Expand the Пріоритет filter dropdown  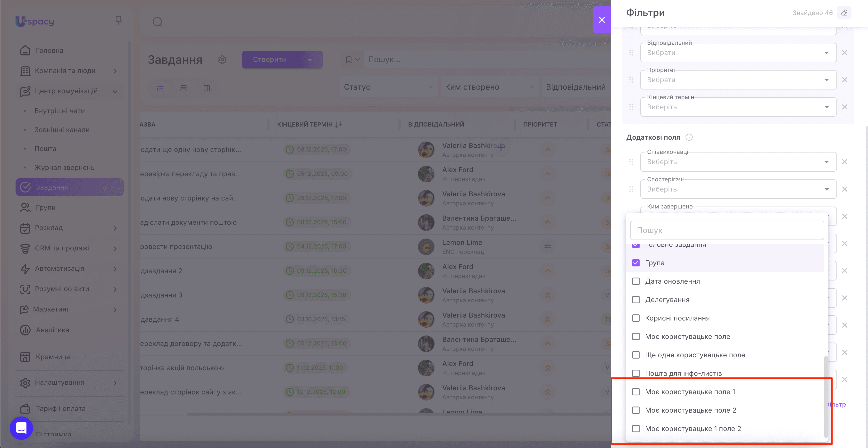[738, 80]
